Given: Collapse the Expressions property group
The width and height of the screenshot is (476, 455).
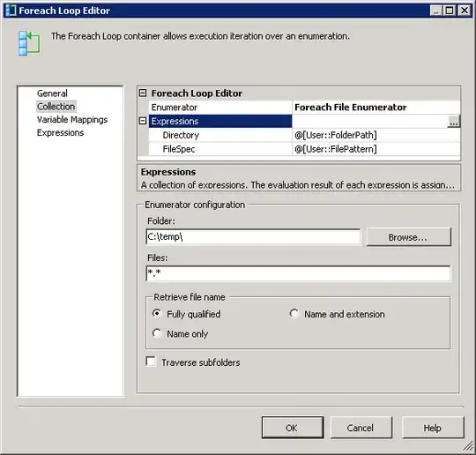Looking at the screenshot, I should [143, 121].
